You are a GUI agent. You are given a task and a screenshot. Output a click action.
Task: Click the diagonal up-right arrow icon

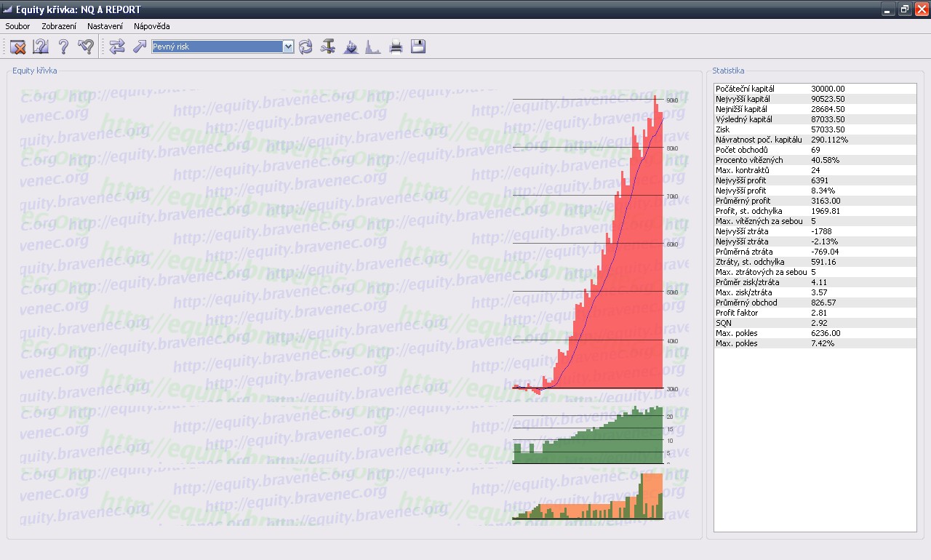coord(140,47)
